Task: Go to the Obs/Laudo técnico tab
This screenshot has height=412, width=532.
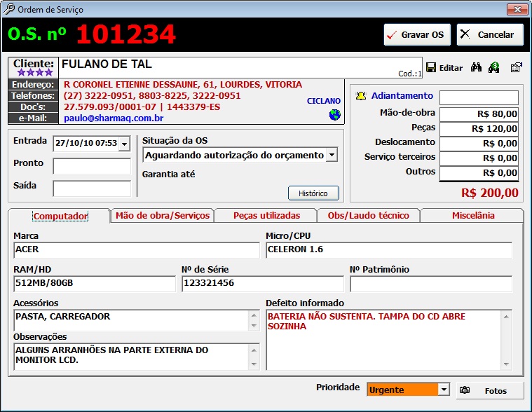Action: [x=368, y=216]
